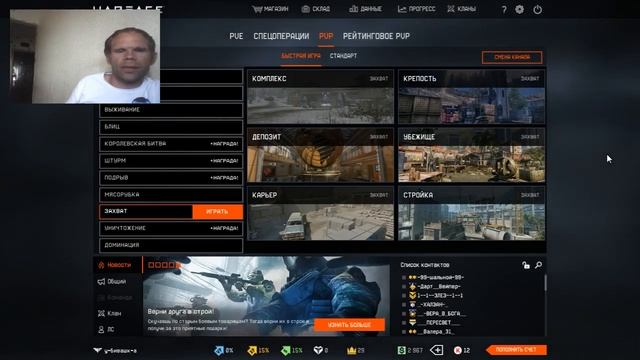Click the power exit icon
This screenshot has height=360, width=640.
[x=538, y=9]
